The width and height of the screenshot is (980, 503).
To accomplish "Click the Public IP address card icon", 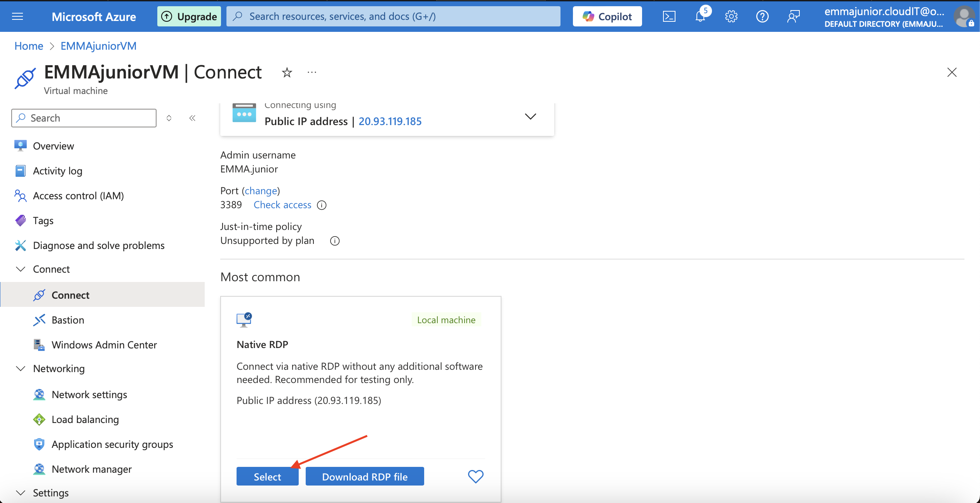I will pyautogui.click(x=244, y=113).
